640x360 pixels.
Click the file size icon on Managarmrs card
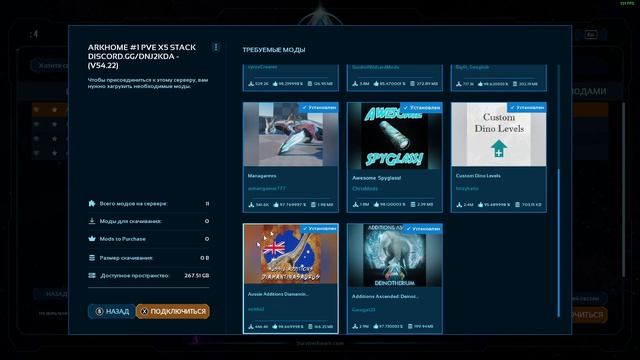[x=313, y=204]
